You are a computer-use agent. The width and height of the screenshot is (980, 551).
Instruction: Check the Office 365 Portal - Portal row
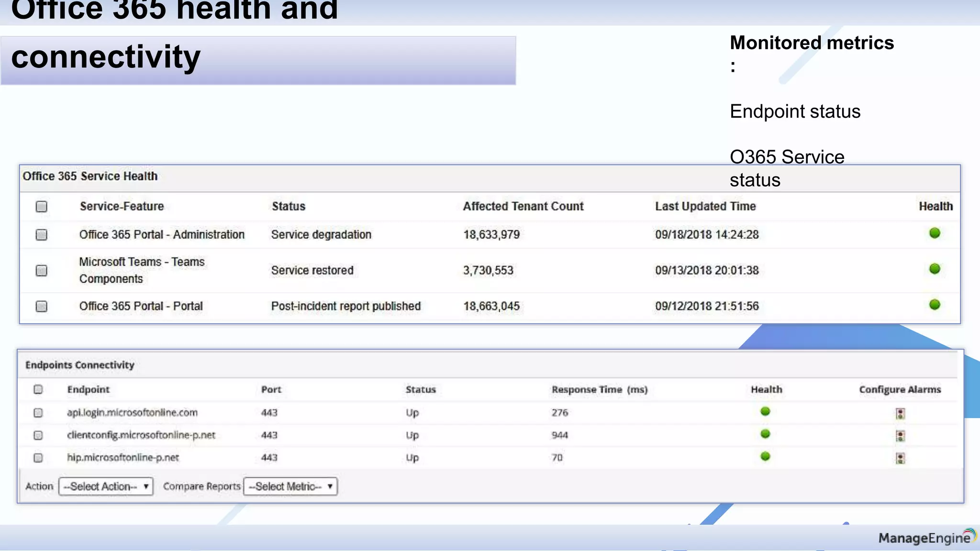42,306
